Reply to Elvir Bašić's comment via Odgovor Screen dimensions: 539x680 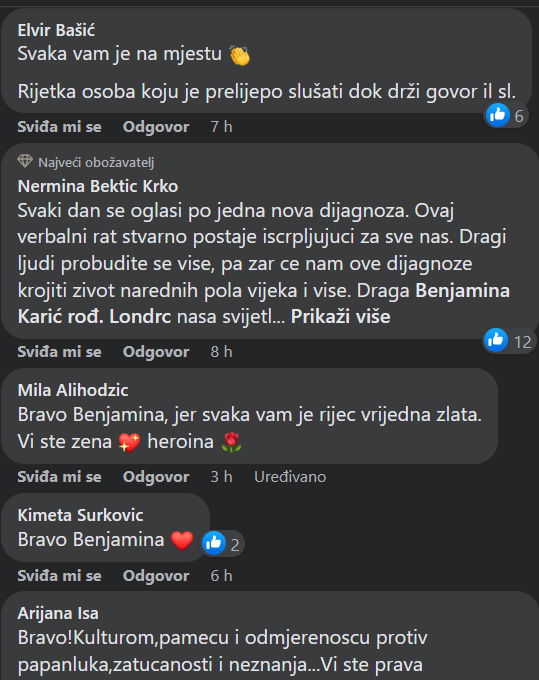156,127
